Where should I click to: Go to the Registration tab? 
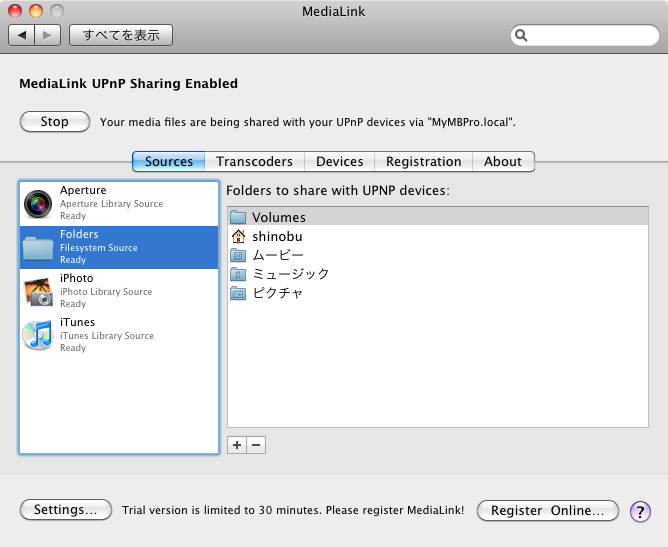point(423,162)
